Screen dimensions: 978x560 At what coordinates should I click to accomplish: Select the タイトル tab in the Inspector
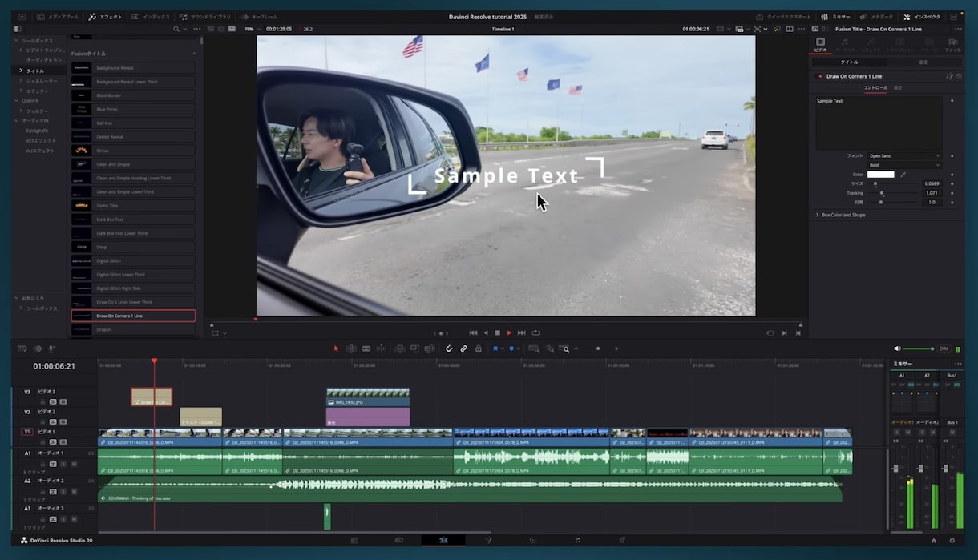[x=849, y=62]
